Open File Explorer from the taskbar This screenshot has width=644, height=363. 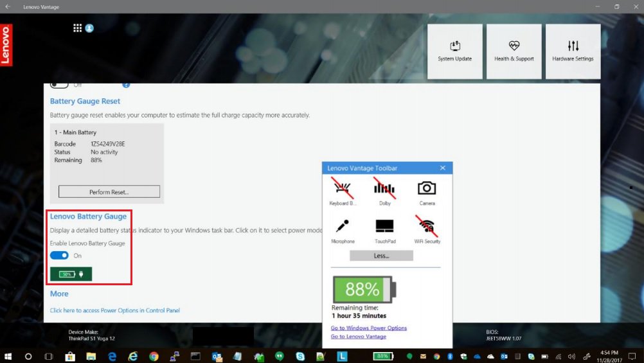(91, 356)
